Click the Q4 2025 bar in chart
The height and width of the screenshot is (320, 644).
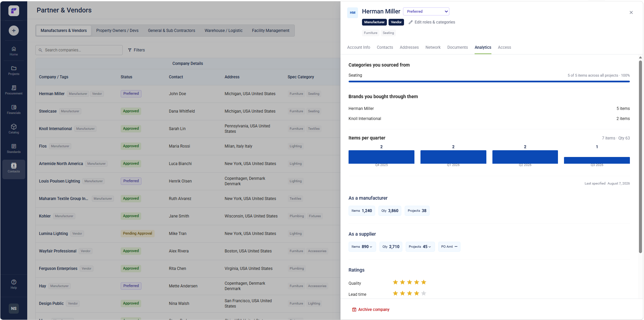381,157
